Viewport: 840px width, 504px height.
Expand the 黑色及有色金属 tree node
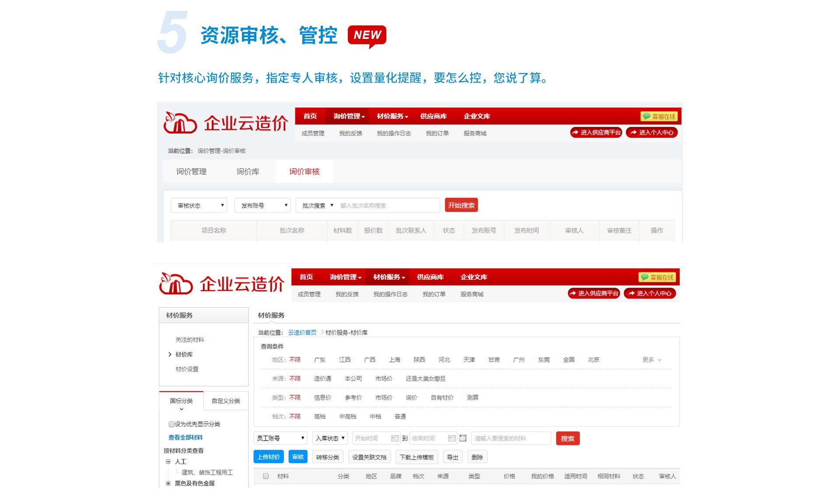pos(168,483)
